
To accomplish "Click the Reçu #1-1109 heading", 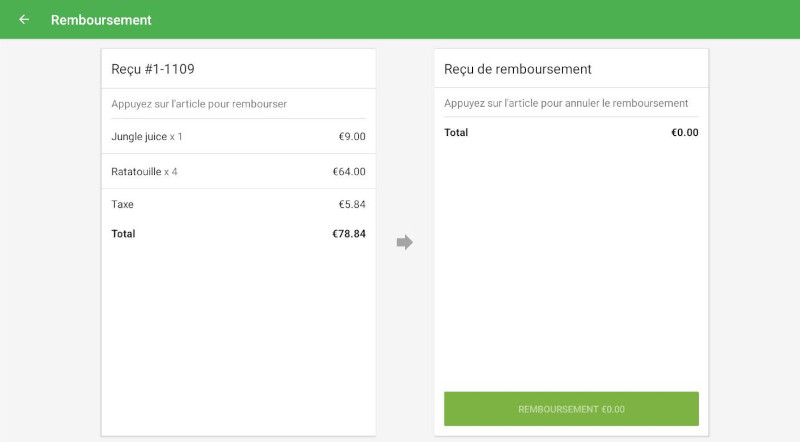I will click(153, 69).
